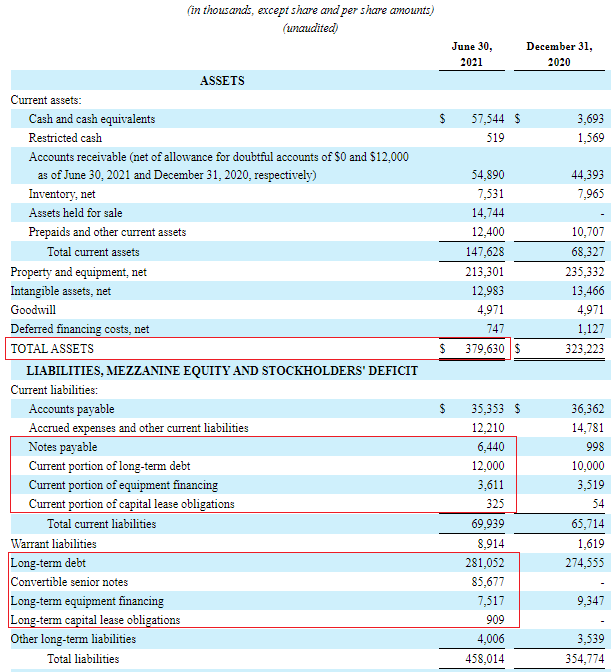Select the Accounts receivable description text
The image size is (614, 672).
click(x=219, y=166)
